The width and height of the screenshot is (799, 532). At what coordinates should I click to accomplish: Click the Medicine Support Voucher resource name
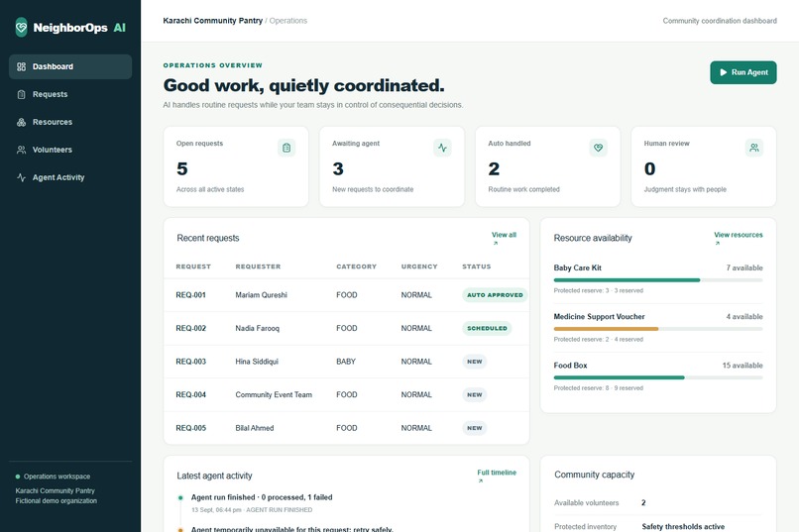[x=599, y=317]
